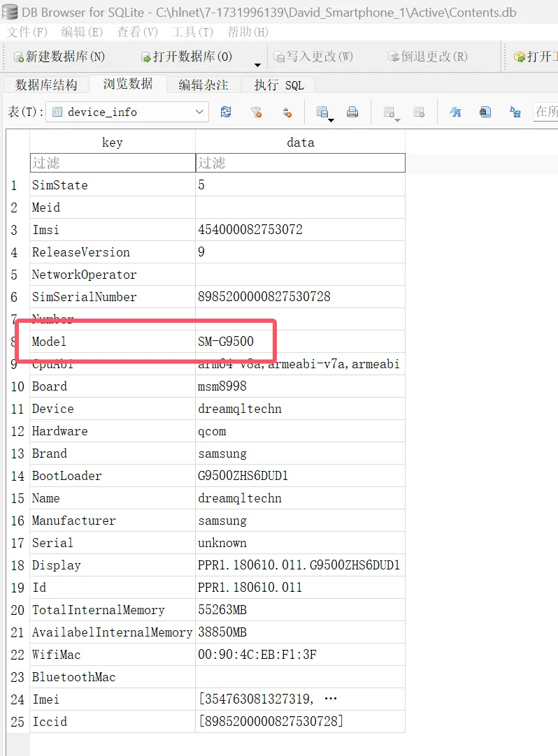Open the arrow next to save table icon
558x756 pixels.
click(x=331, y=119)
